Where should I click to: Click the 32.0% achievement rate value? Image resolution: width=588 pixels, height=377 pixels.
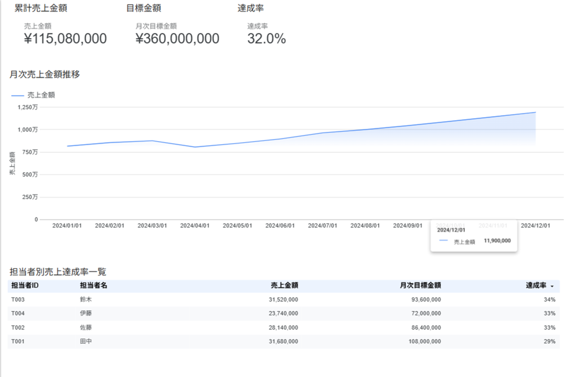267,39
